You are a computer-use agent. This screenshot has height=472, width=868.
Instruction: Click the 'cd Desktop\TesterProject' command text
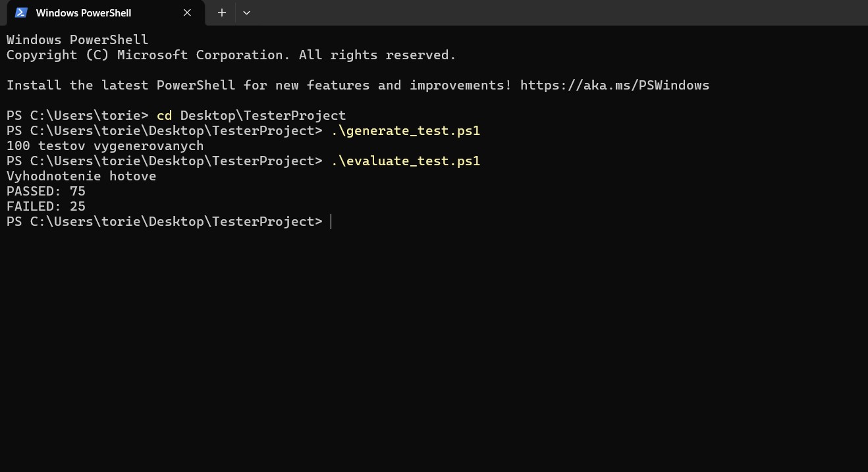pos(251,115)
